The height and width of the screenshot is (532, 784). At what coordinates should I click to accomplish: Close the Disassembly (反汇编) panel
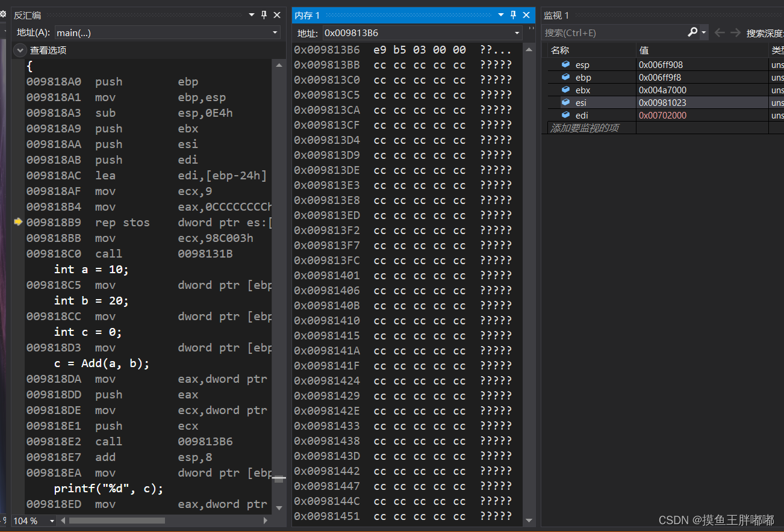[x=277, y=15]
